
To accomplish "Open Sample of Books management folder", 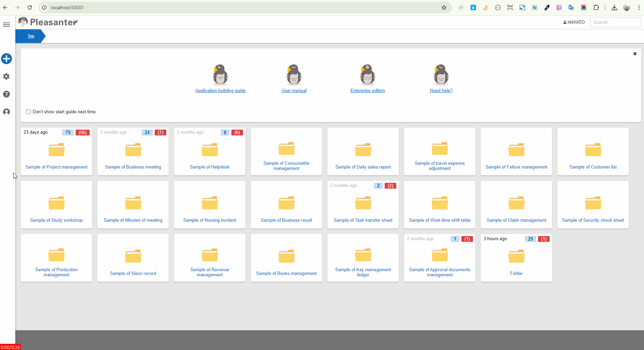I will point(287,258).
